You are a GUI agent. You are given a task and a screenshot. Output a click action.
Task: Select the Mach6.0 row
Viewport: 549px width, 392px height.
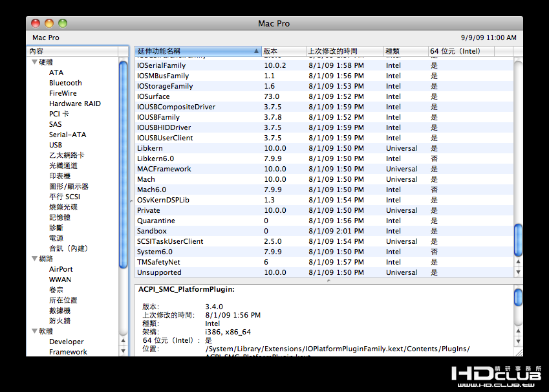(x=324, y=190)
